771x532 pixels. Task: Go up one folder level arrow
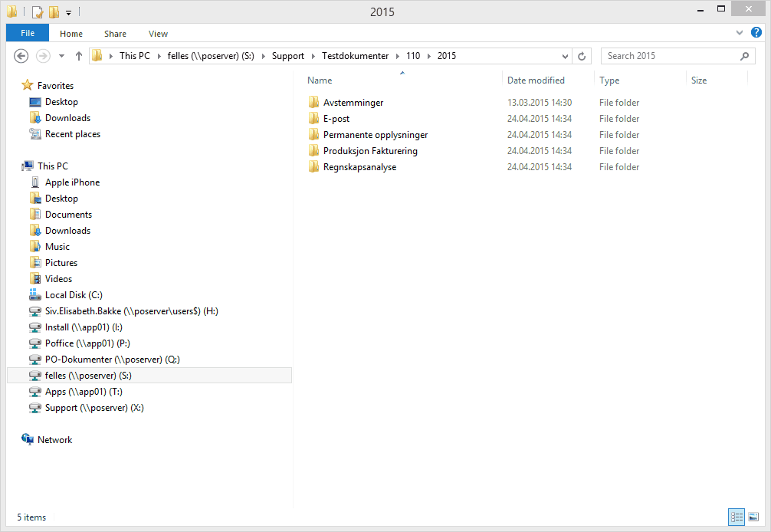tap(79, 56)
